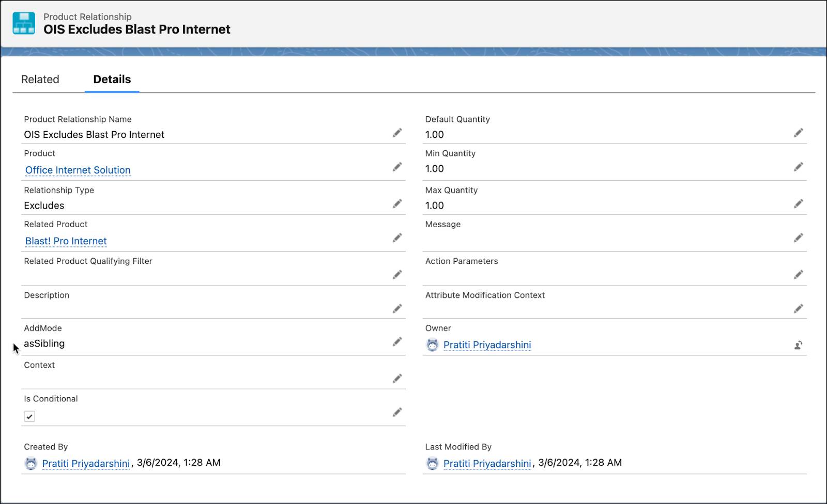Click the Owner avatar icon
The width and height of the screenshot is (827, 504).
(432, 345)
